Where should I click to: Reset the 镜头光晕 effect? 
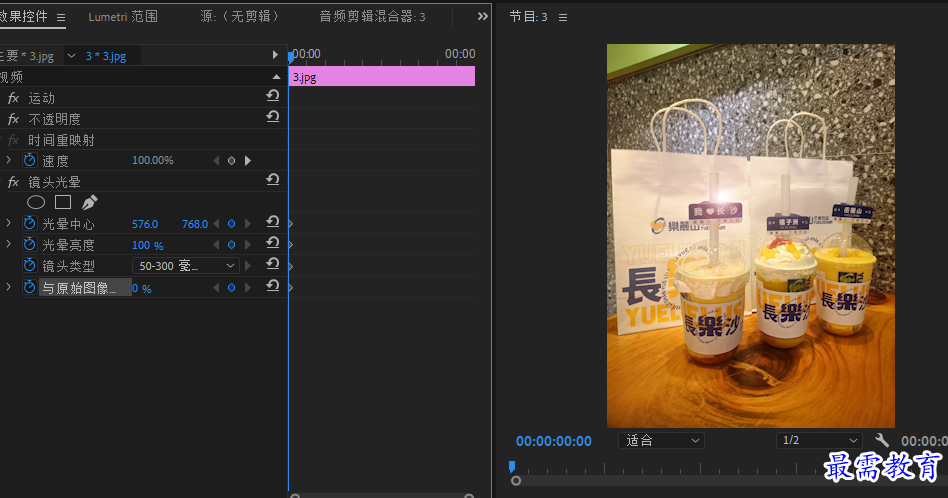point(273,179)
